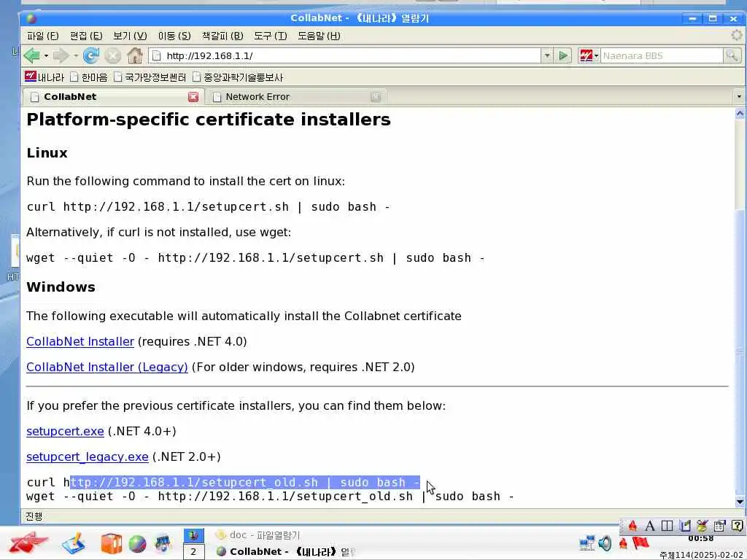Screen dimensions: 747x560
Task: Close the Network Error tab
Action: 376,97
